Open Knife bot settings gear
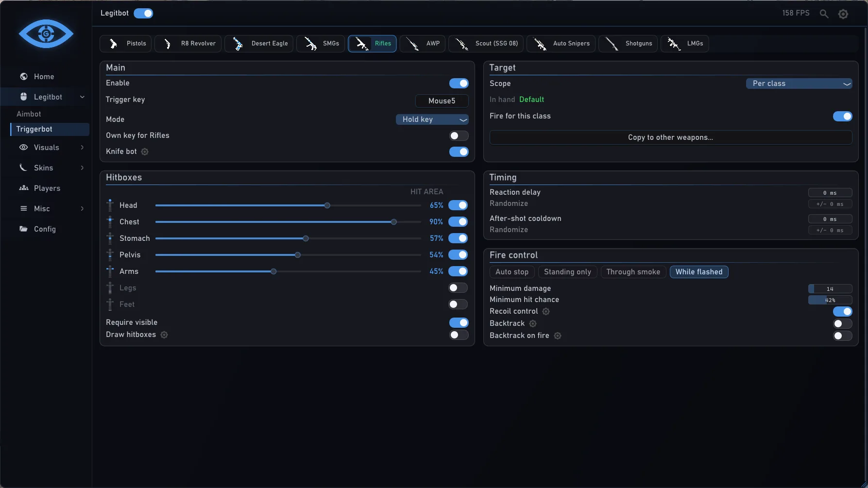 (145, 151)
